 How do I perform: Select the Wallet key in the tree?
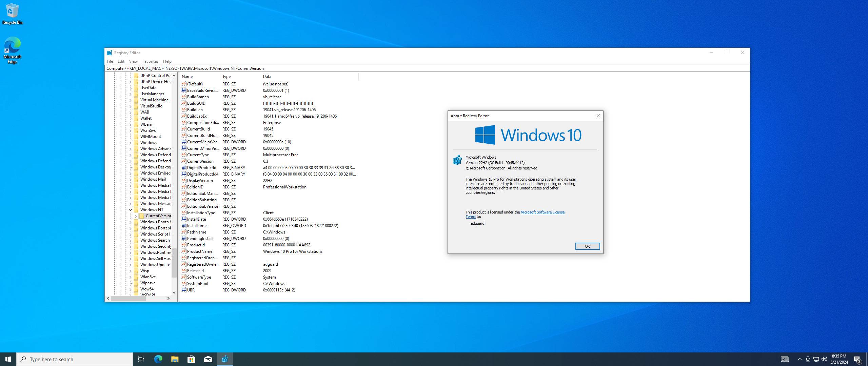click(146, 118)
